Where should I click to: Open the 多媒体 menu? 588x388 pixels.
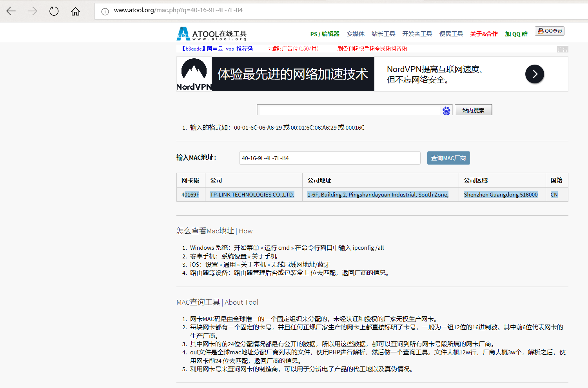(x=356, y=34)
